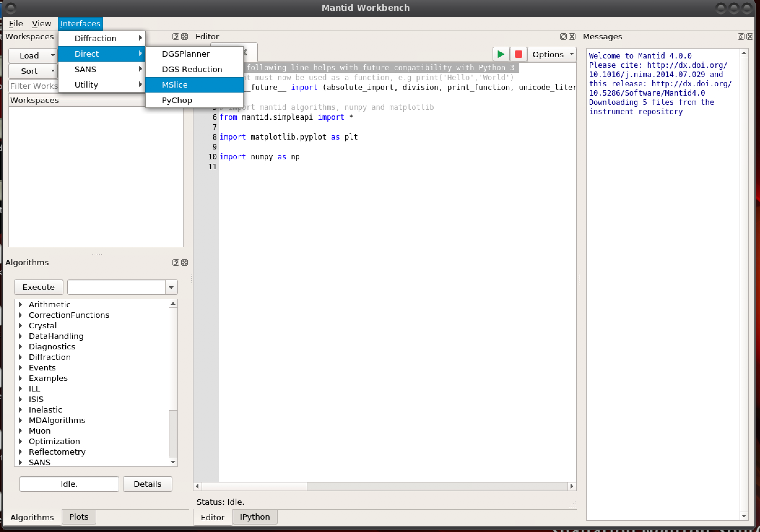Click the algorithm Details button
Viewport: 760px width, 532px height.
147,484
